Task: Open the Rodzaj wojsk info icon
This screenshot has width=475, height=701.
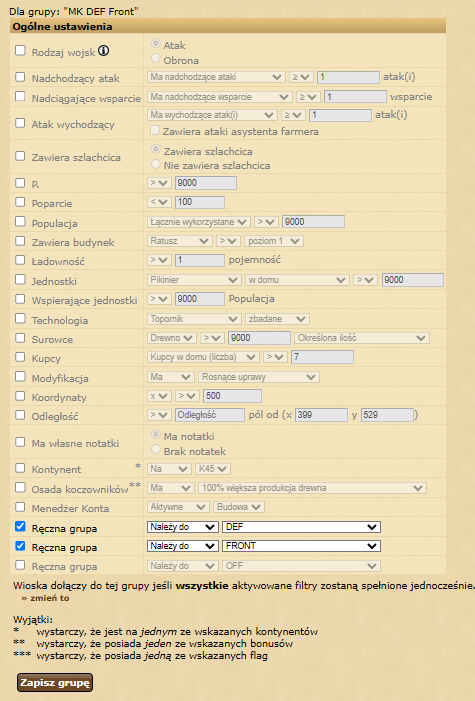Action: 103,51
